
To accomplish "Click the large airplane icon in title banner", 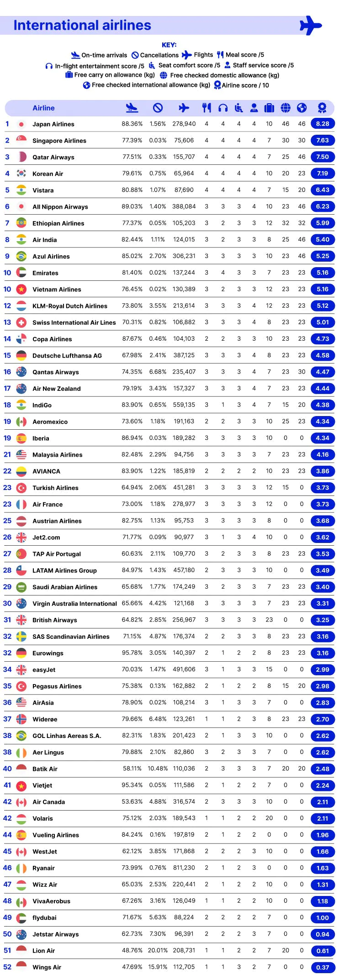I will point(311,26).
